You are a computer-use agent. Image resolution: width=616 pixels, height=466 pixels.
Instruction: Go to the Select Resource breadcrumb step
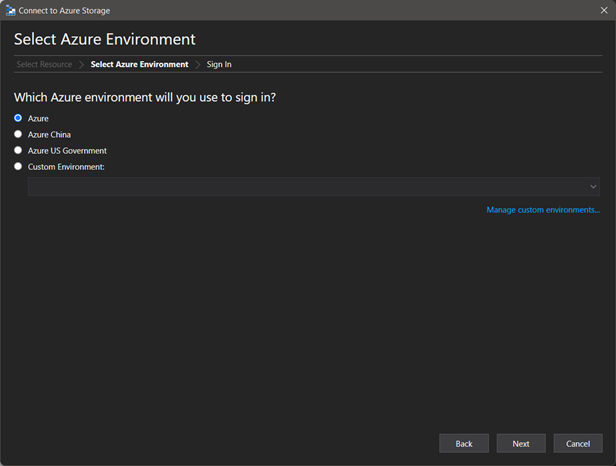44,64
